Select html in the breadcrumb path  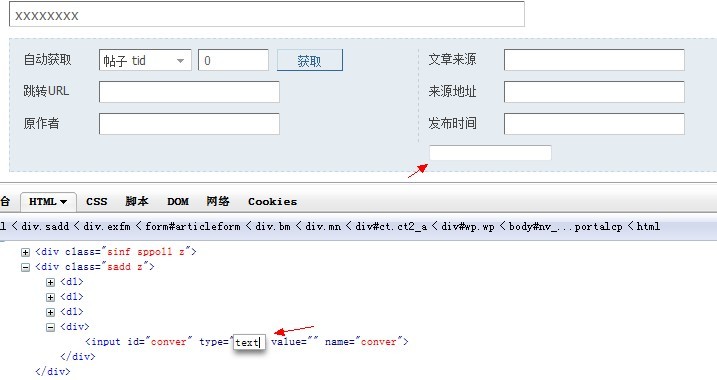pyautogui.click(x=648, y=226)
